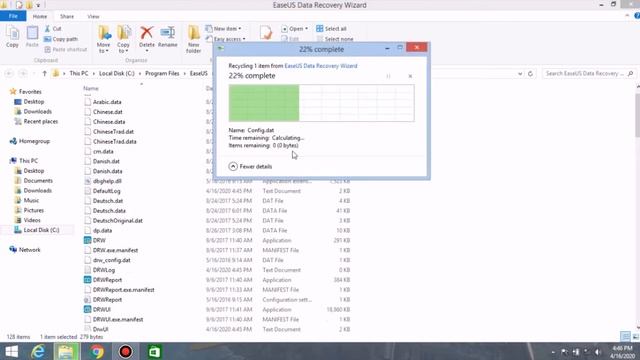The height and width of the screenshot is (360, 640).
Task: Select the DRWUI application file
Action: point(97,309)
